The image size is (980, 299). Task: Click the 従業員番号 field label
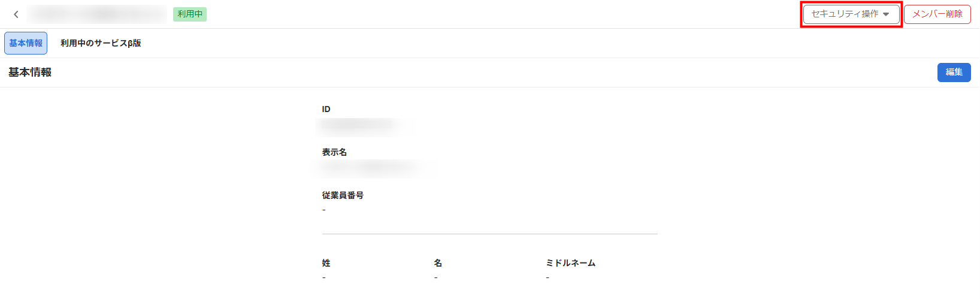point(343,195)
